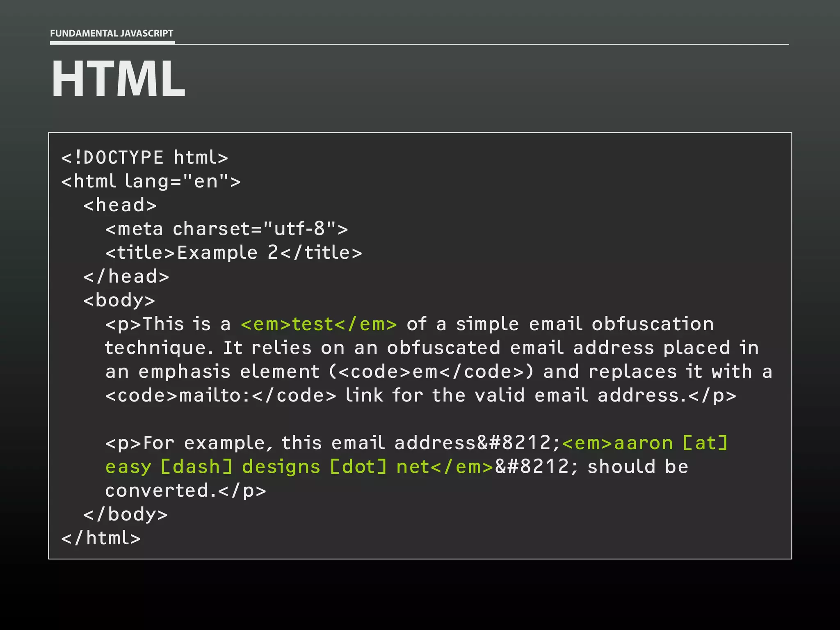
Task: Click the text should be
Action: pyautogui.click(x=638, y=467)
